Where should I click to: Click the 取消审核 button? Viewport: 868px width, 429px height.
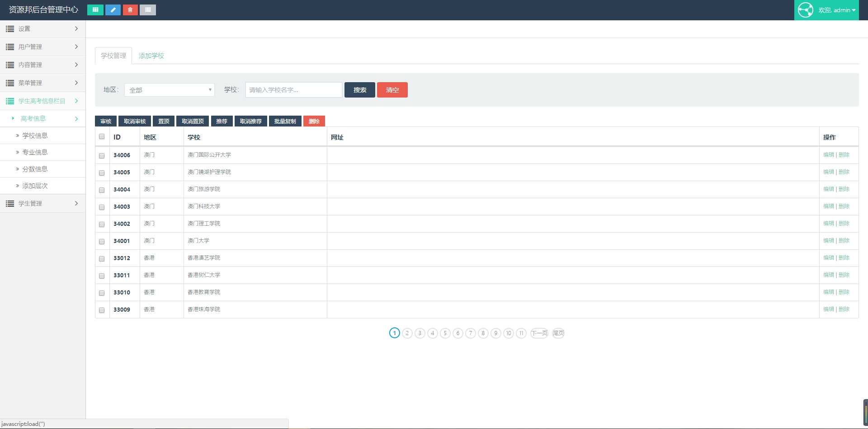135,121
